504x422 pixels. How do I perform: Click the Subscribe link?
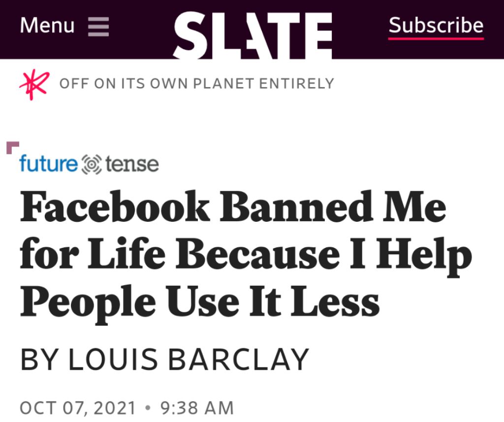pyautogui.click(x=436, y=25)
